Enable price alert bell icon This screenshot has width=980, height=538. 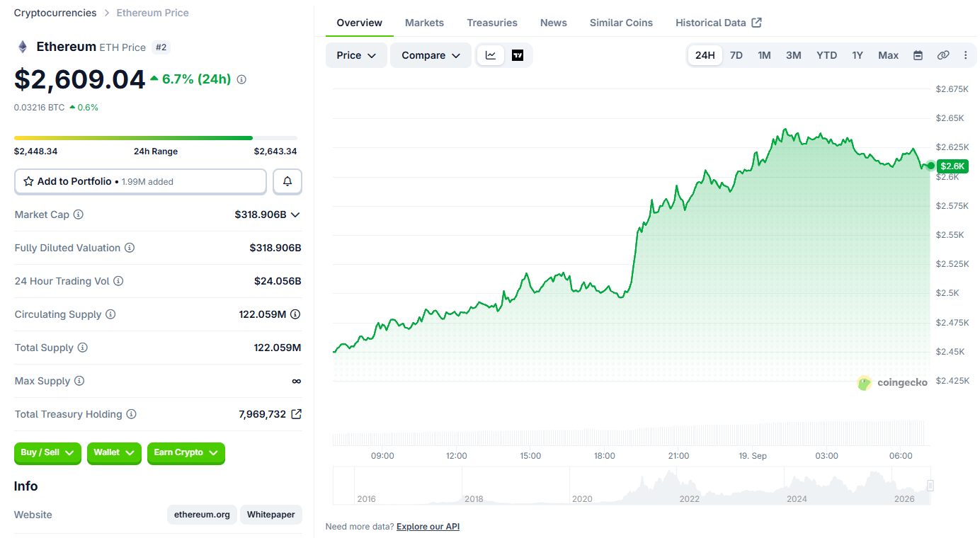click(x=287, y=181)
